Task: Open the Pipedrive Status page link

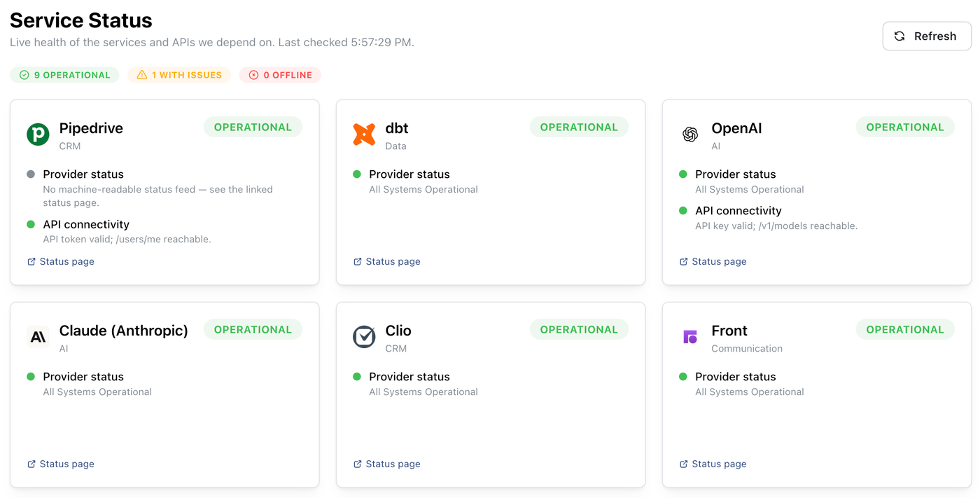Action: pos(61,262)
